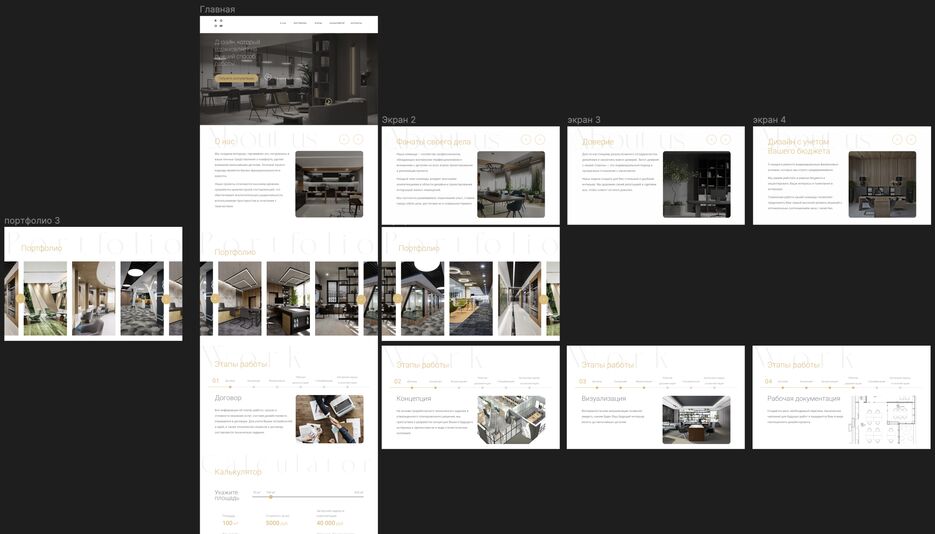The image size is (935, 534).
Task: Click first step dot in Договор timeline
Action: point(230,387)
